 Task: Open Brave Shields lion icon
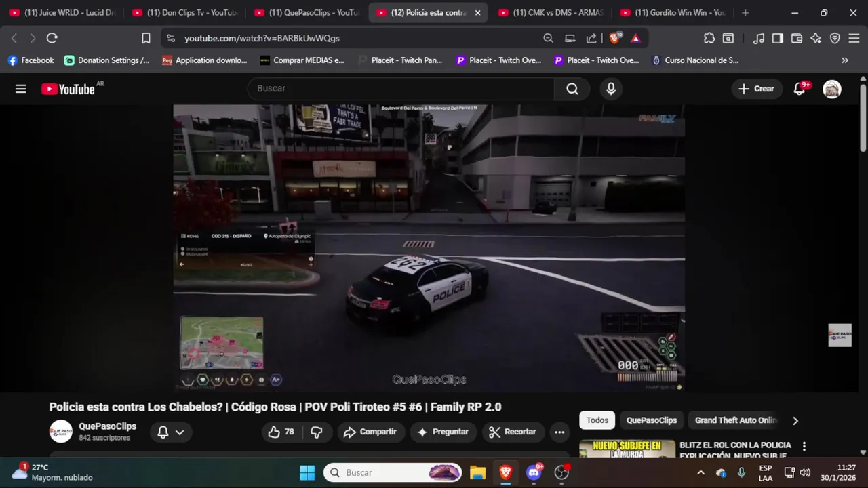pyautogui.click(x=615, y=39)
